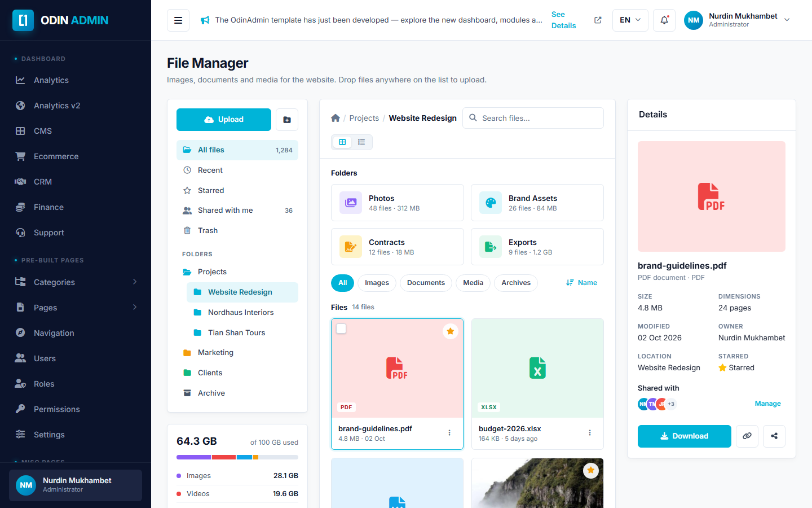Viewport: 812px width, 508px height.
Task: Open more options for budget-2026.xlsx
Action: click(590, 433)
